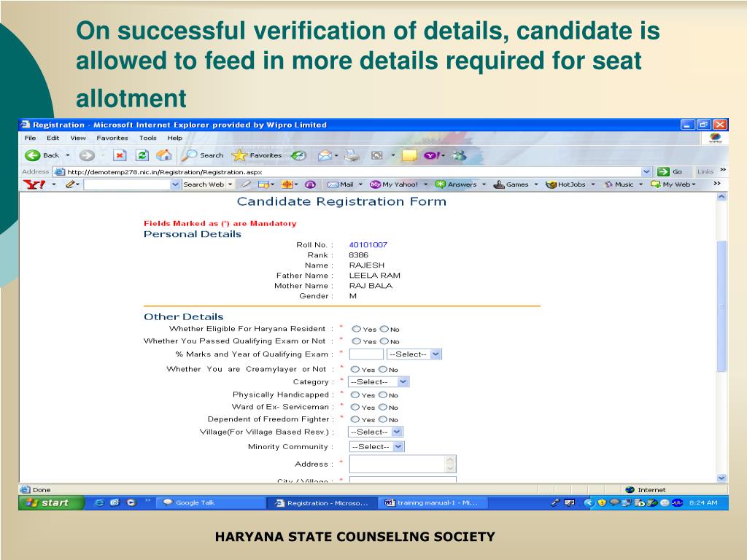Click the Yahoo messenger Y! toolbar icon
The width and height of the screenshot is (747, 560).
432,155
